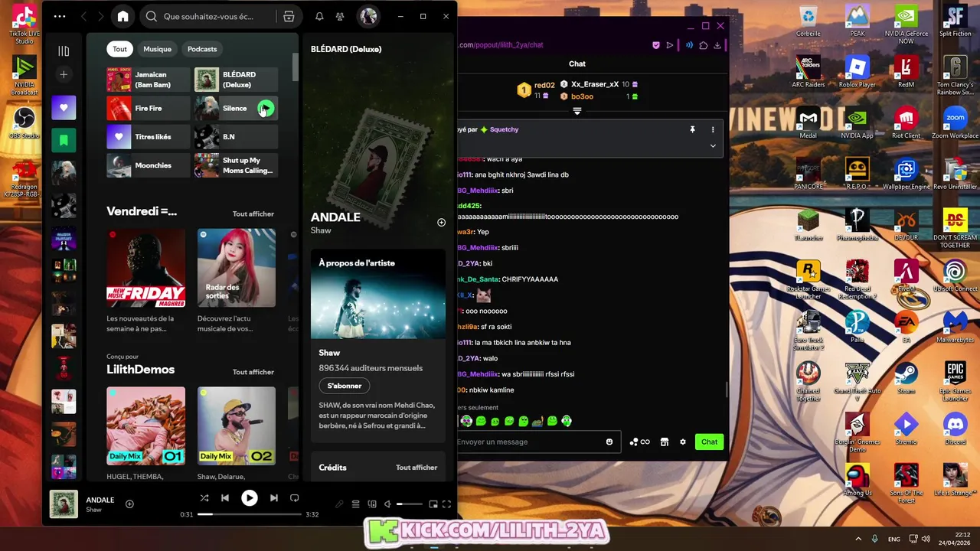This screenshot has width=980, height=551.
Task: Follow Shaw with S'abonner button
Action: 345,386
